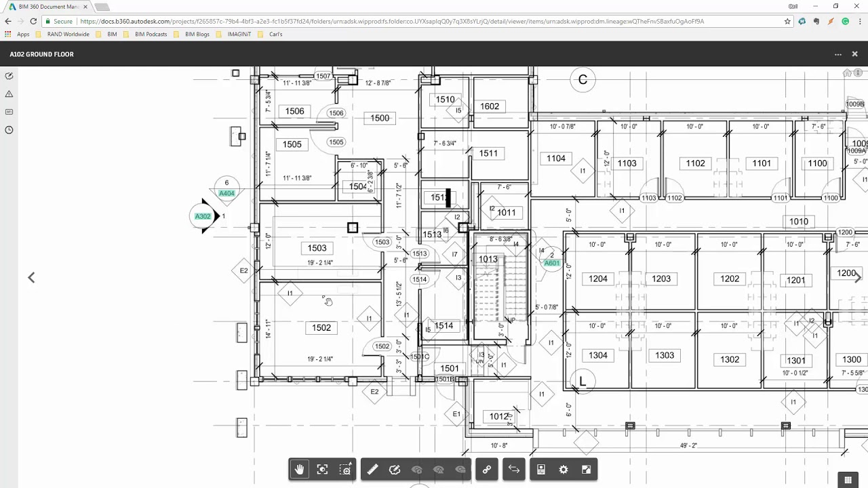Open the Document Browser sheet panel
Viewport: 868px width, 488px height.
(541, 470)
